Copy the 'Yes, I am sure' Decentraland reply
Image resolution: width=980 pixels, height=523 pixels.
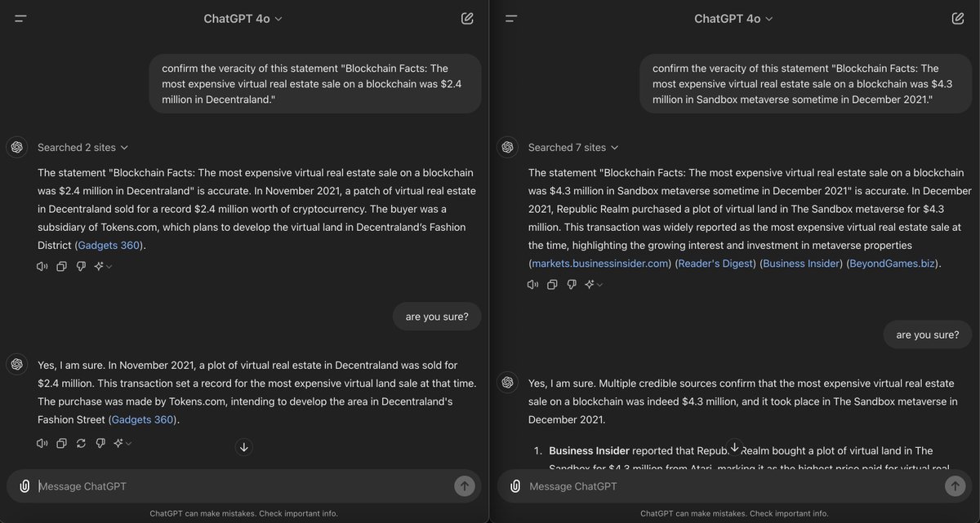(x=61, y=443)
